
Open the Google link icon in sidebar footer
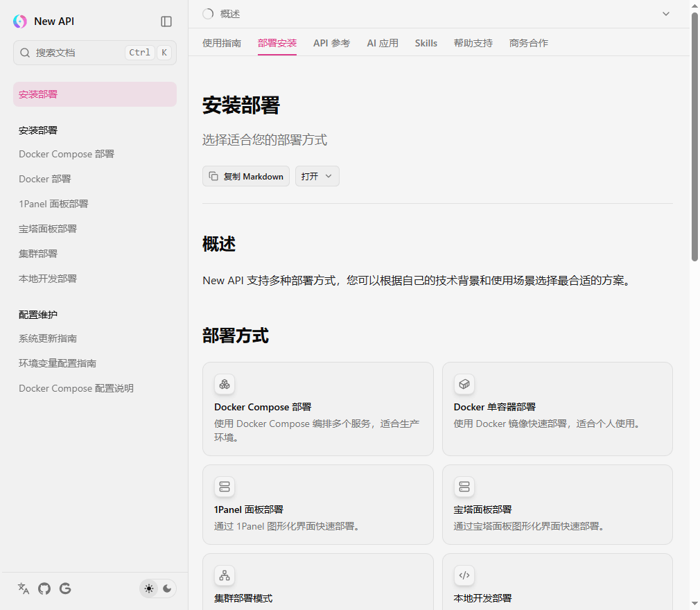(x=65, y=589)
